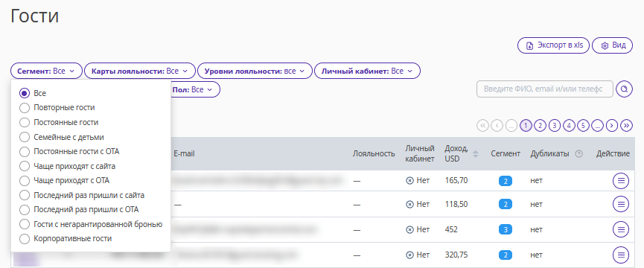Expand the Уровни лояльности filter dropdown
644x268 pixels.
[255, 71]
